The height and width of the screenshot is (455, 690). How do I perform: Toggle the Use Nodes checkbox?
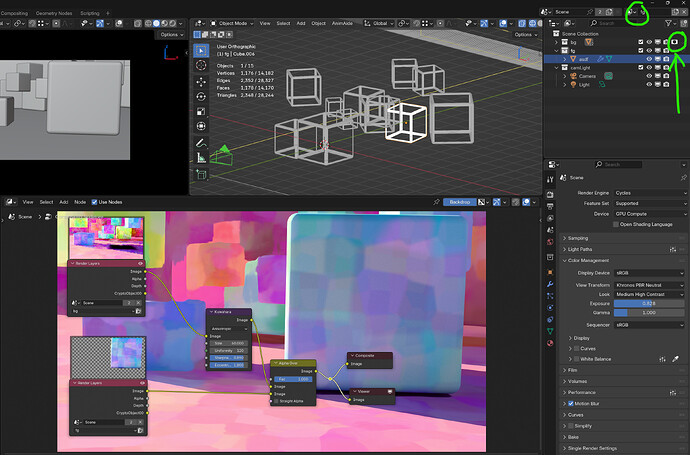(x=94, y=202)
